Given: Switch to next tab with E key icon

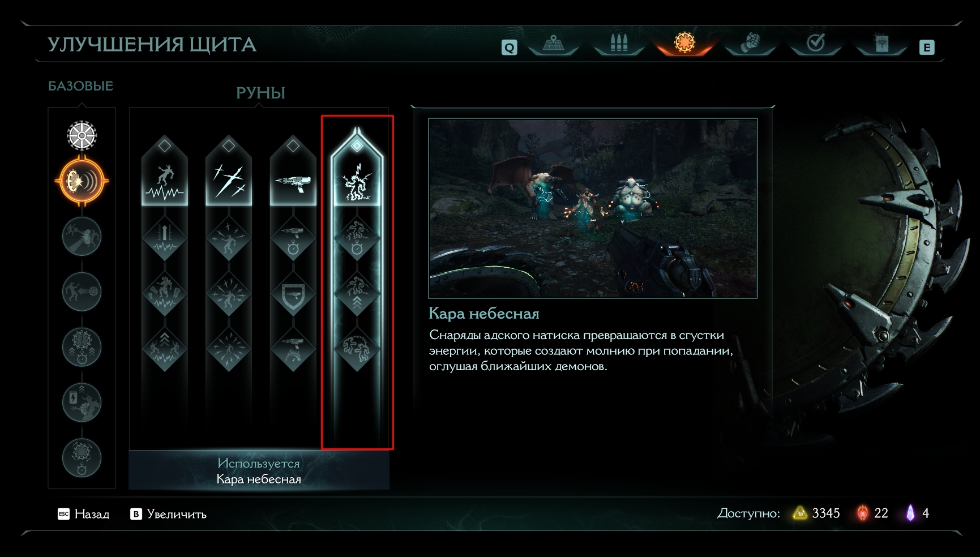Looking at the screenshot, I should (x=927, y=48).
